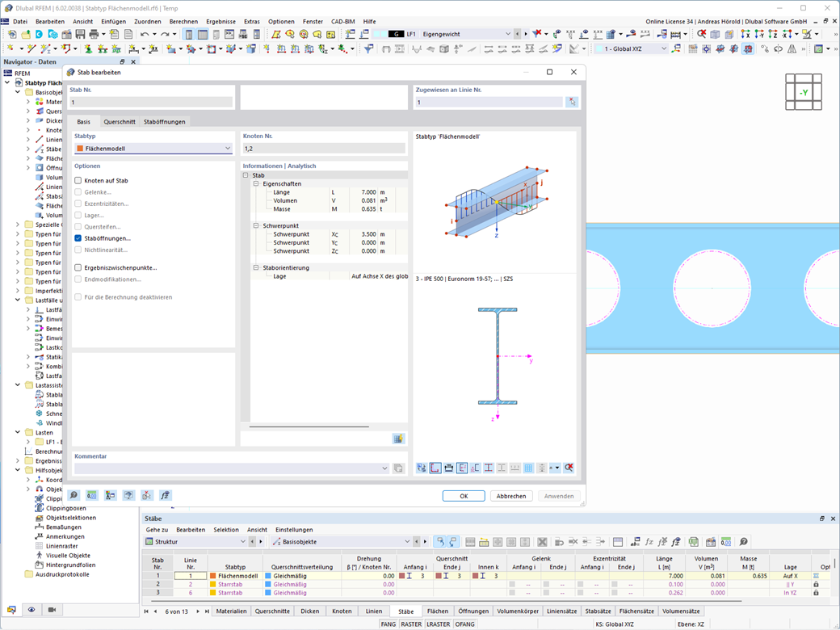The height and width of the screenshot is (630, 840).
Task: Toggle Exzentrizitäten checkbox
Action: (x=78, y=204)
